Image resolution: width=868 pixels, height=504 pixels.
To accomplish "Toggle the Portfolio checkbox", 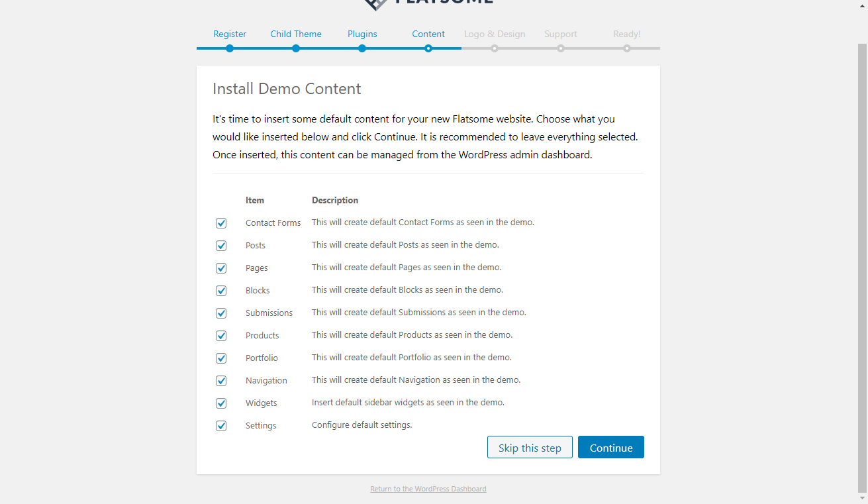I will [221, 358].
